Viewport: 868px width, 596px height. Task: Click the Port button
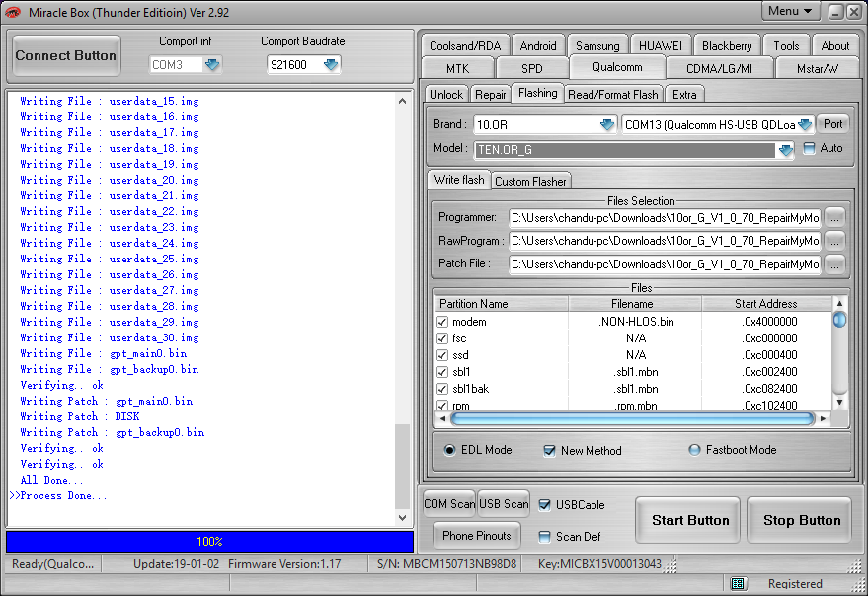pos(832,124)
